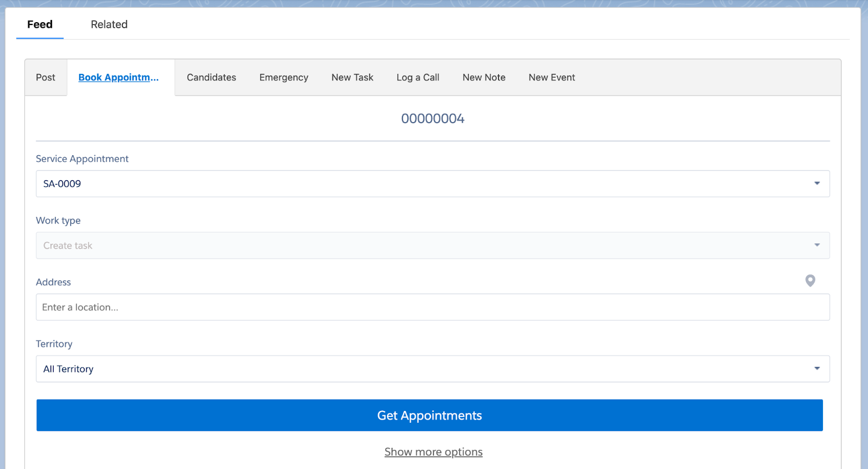Click the Show more options link

coord(433,452)
